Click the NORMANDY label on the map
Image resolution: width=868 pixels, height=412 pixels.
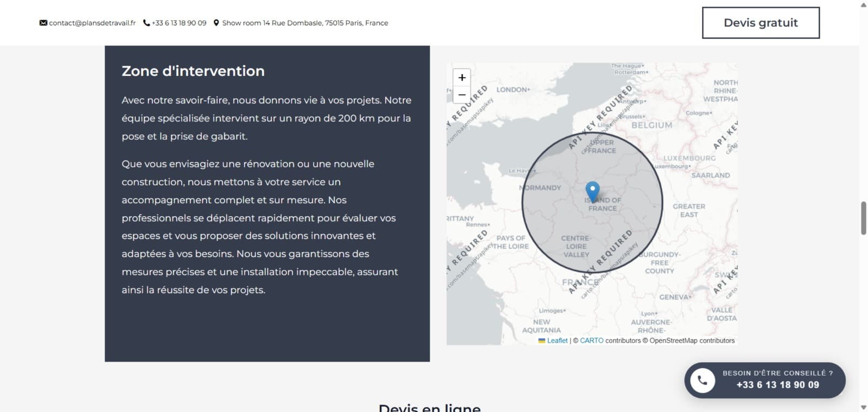pyautogui.click(x=540, y=188)
